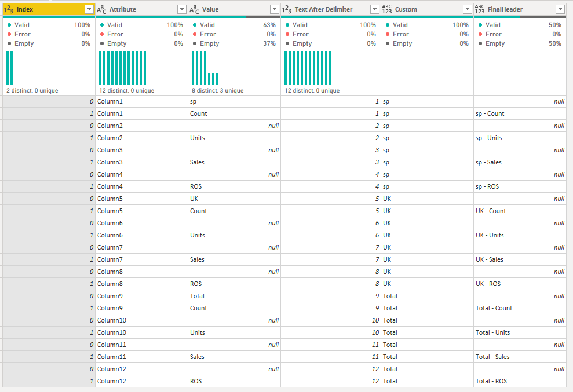Viewport: 573px width, 392px height.
Task: Select the Value column header name
Action: 210,9
